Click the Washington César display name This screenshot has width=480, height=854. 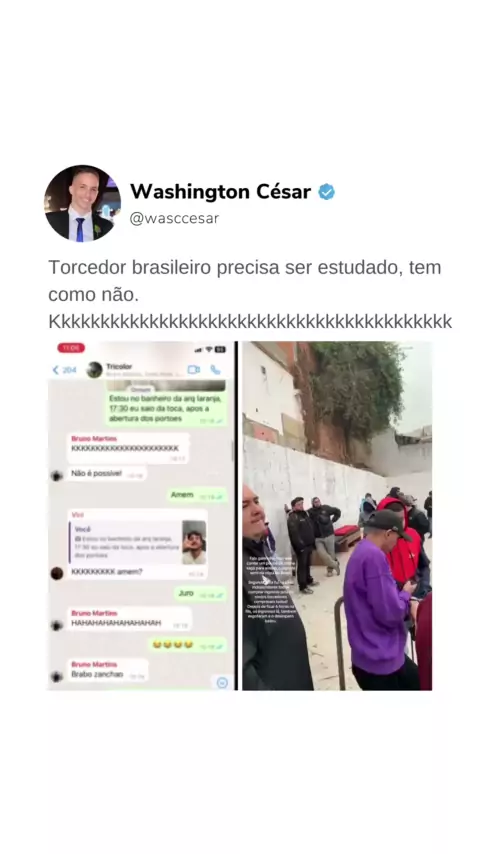coord(220,192)
